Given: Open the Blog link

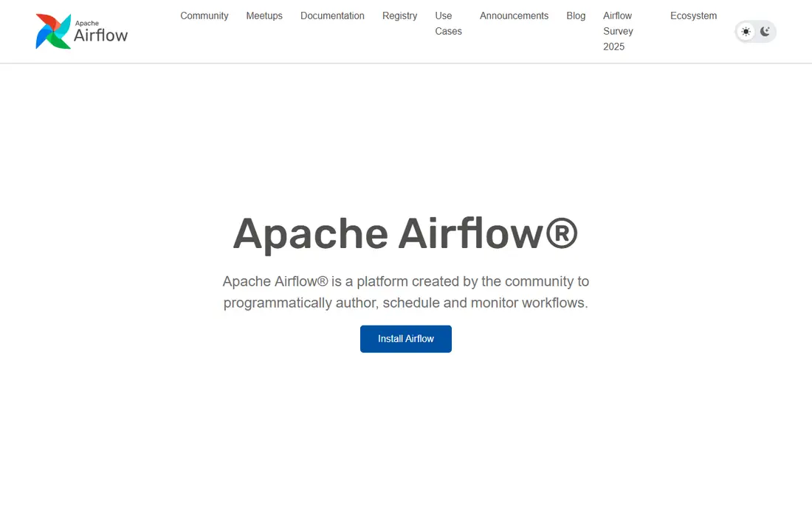Looking at the screenshot, I should (576, 16).
